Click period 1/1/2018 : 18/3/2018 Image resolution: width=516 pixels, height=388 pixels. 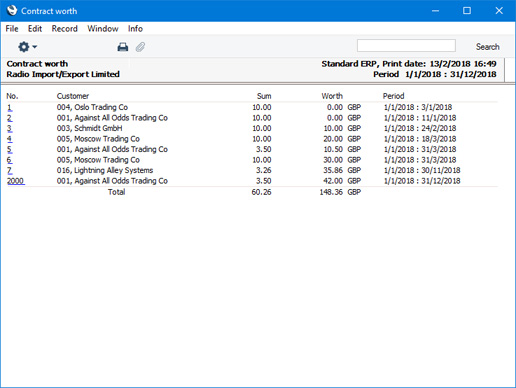click(x=420, y=139)
